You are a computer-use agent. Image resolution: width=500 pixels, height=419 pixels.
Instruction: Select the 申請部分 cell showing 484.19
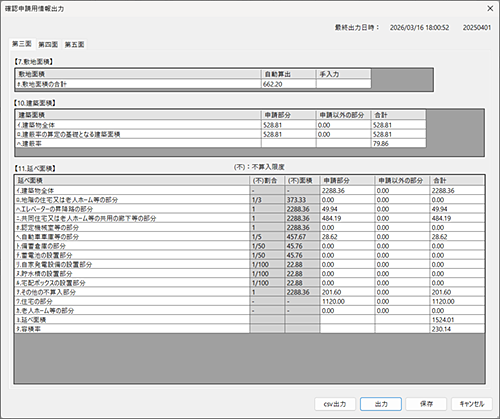(x=347, y=218)
